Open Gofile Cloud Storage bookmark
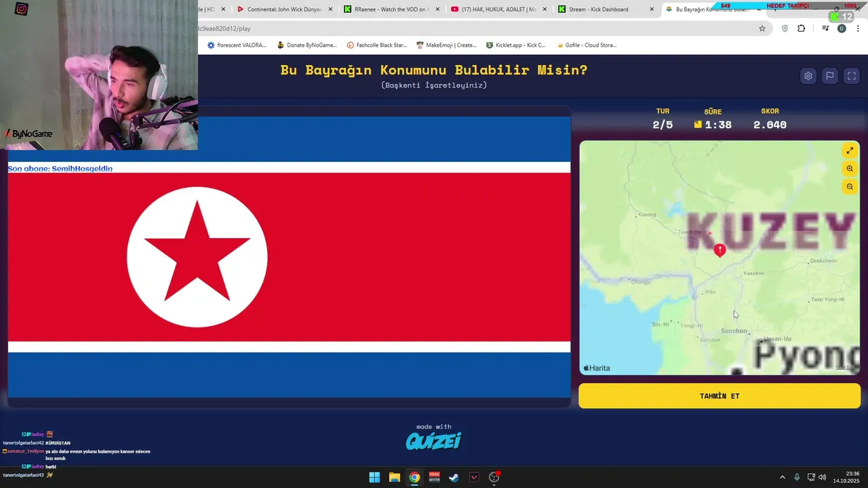The width and height of the screenshot is (868, 488). 586,45
